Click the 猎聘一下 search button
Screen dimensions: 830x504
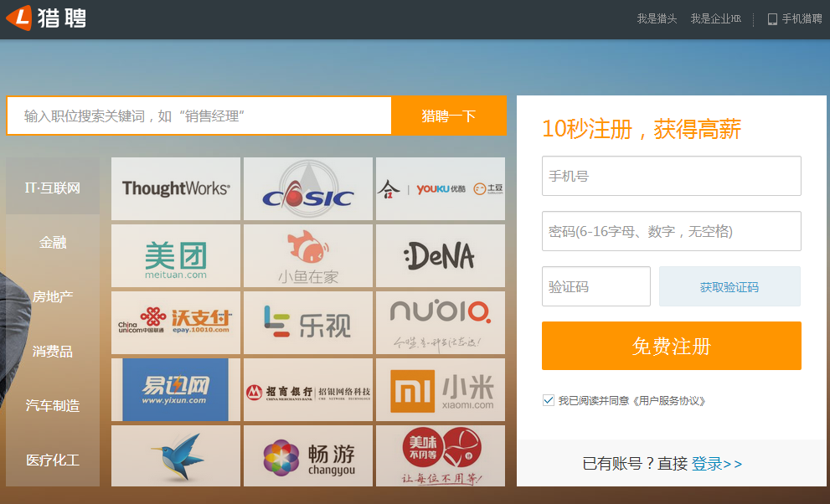click(x=449, y=116)
